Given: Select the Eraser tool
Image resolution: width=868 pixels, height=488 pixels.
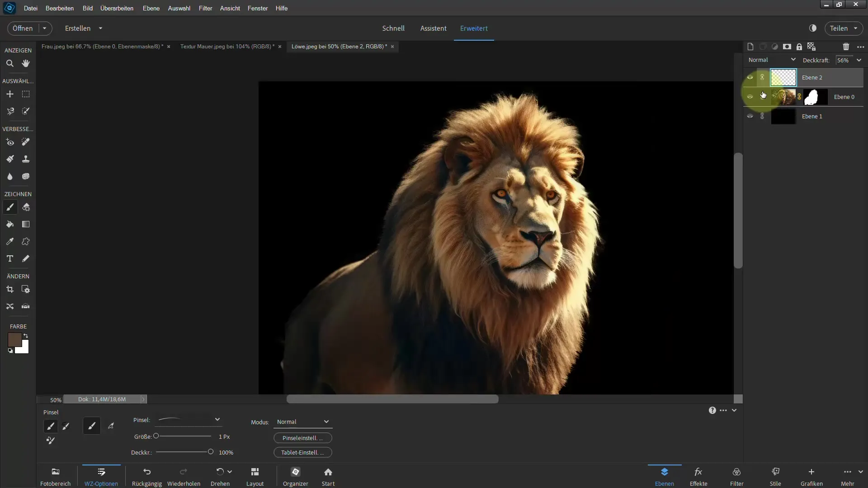Looking at the screenshot, I should click(x=26, y=207).
